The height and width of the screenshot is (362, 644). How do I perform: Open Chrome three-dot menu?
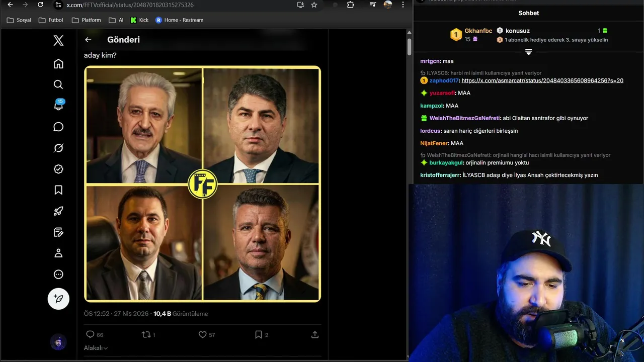pyautogui.click(x=403, y=5)
